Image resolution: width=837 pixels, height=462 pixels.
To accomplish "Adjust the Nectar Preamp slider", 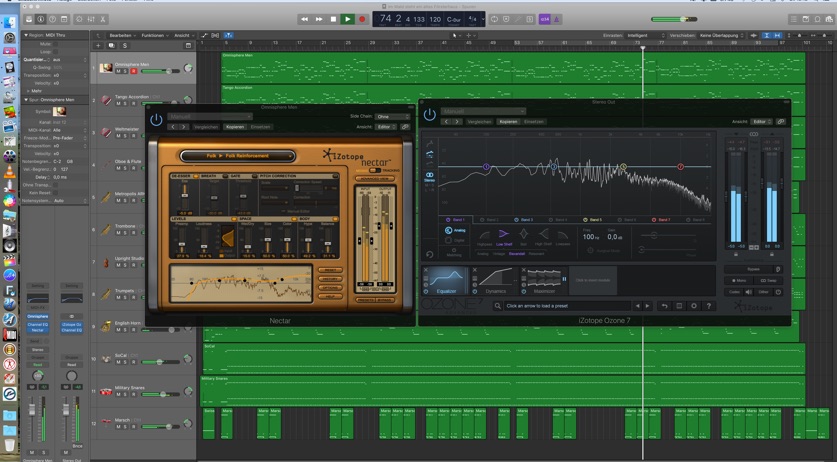I will click(183, 246).
